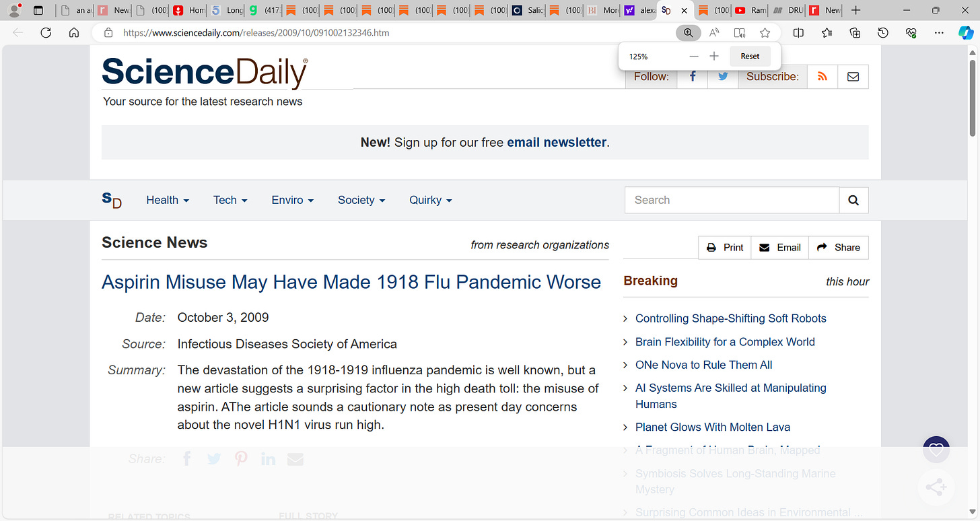Image resolution: width=980 pixels, height=521 pixels.
Task: Enter Immersive Reader from the address bar
Action: [740, 32]
